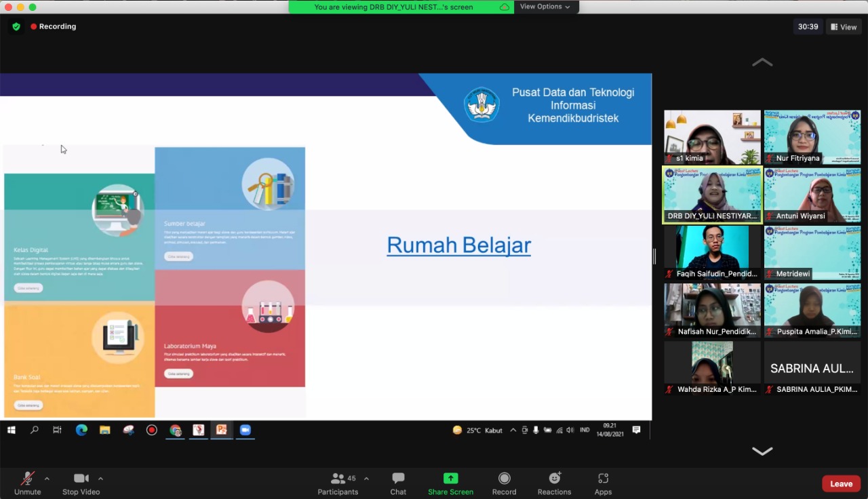Open Google Chrome from shared taskbar
This screenshot has width=868, height=499.
[176, 430]
